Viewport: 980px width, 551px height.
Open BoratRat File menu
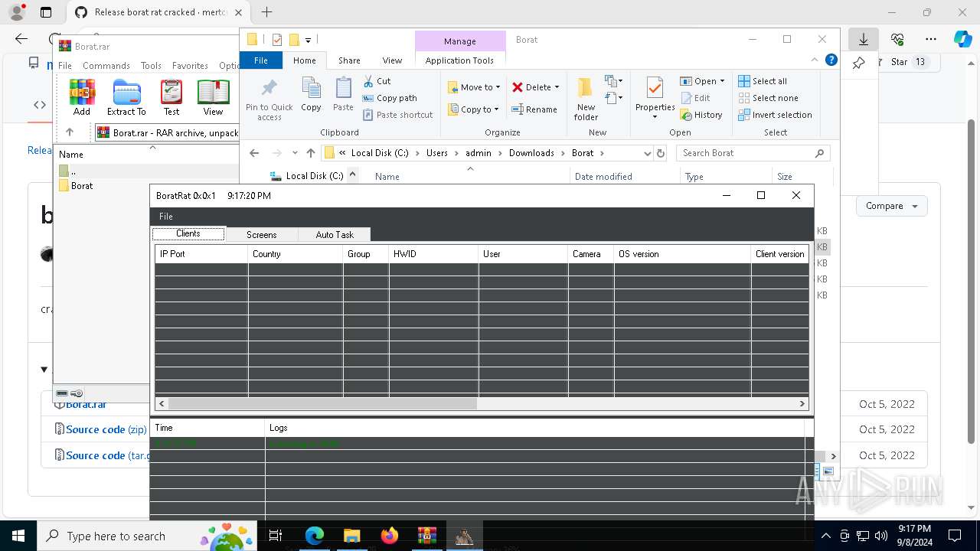[165, 217]
